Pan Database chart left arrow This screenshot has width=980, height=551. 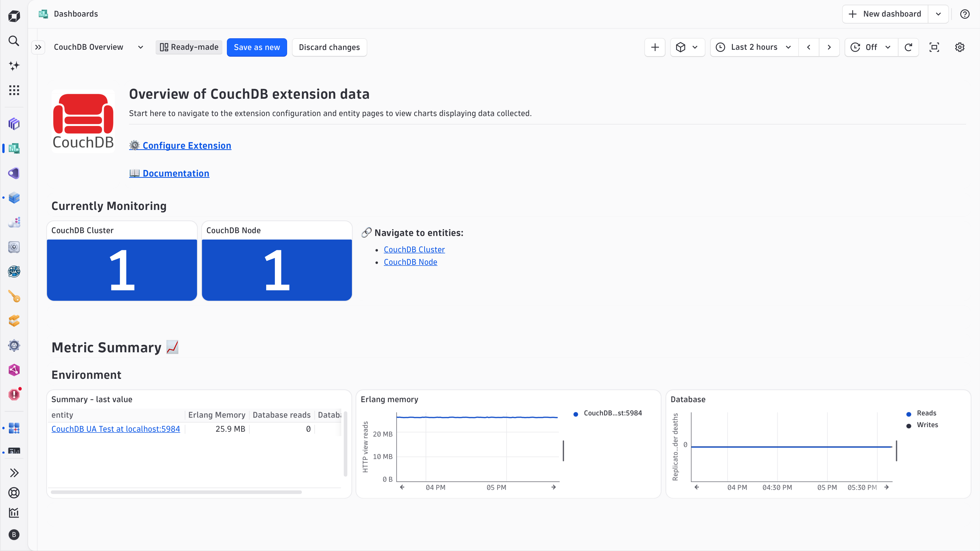(x=696, y=487)
